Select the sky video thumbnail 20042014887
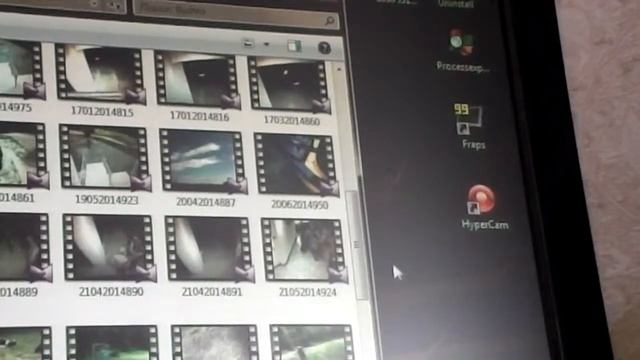Screen dimensions: 640x360 point(203,161)
